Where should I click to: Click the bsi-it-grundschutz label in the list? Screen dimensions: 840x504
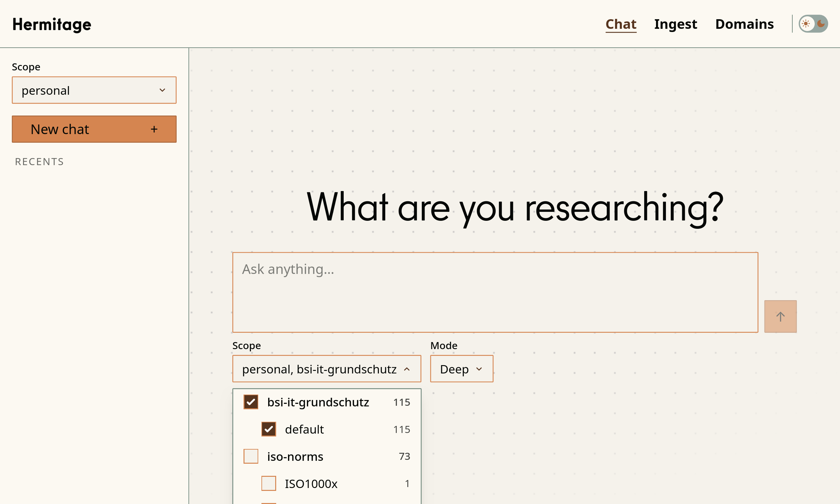[x=318, y=402]
